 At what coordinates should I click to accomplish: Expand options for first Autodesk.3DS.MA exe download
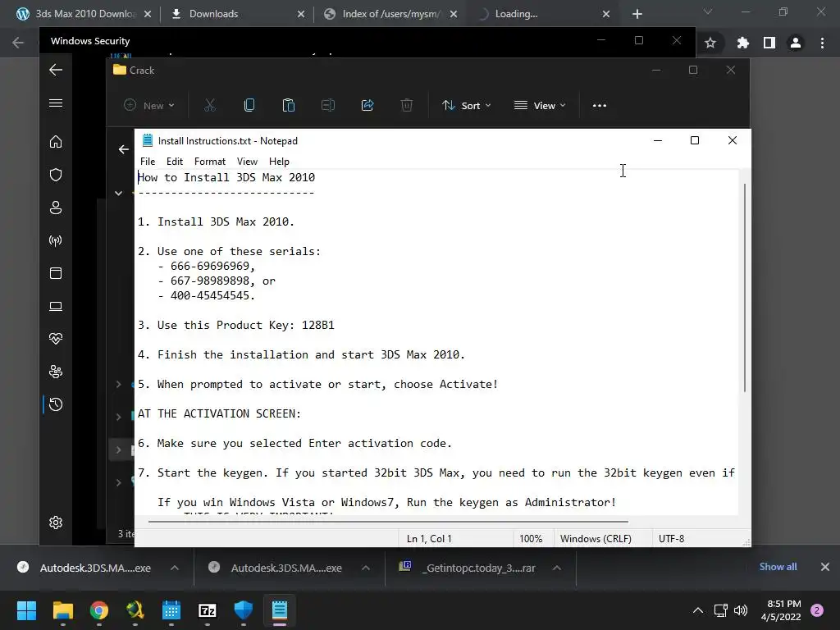coord(175,568)
